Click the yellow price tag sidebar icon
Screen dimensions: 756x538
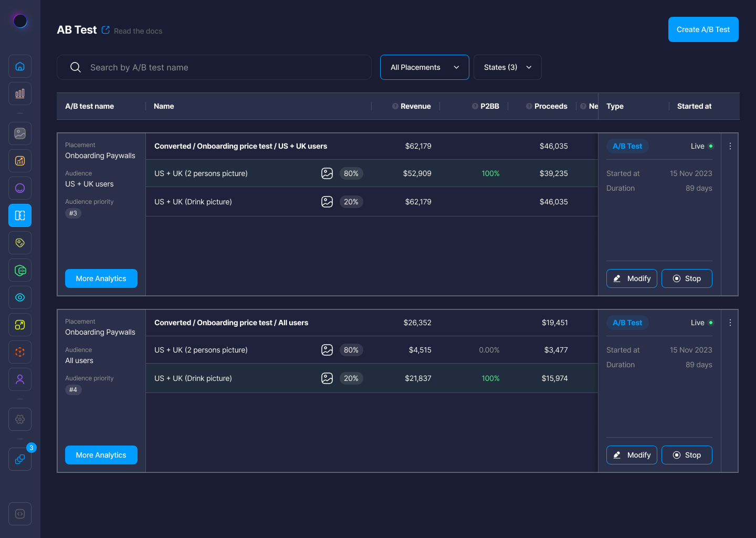(x=20, y=243)
